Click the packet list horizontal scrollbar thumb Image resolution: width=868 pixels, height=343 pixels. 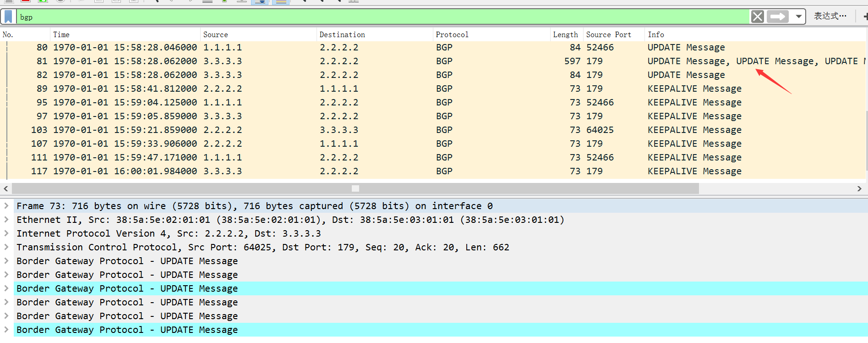(x=355, y=188)
